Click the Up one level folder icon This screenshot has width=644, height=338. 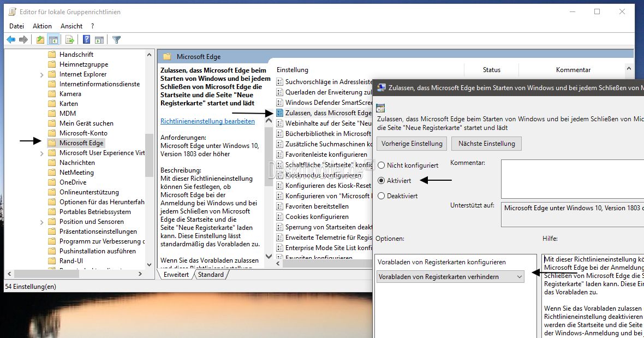point(40,39)
